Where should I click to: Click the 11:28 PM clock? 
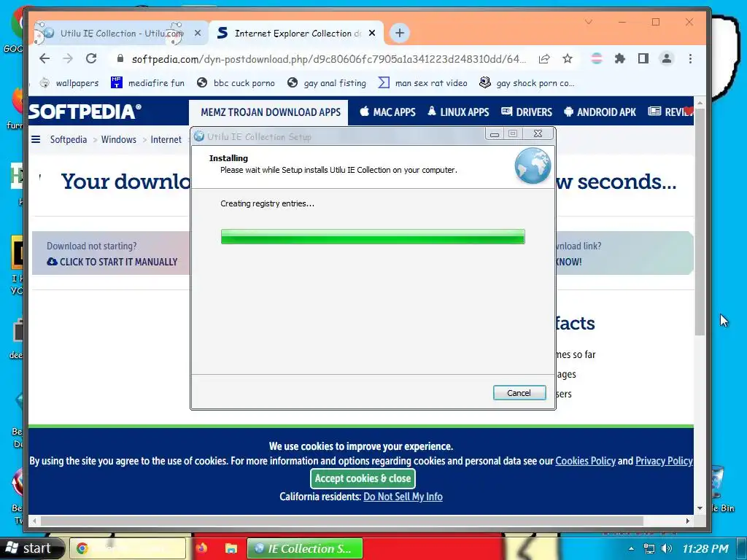click(705, 548)
